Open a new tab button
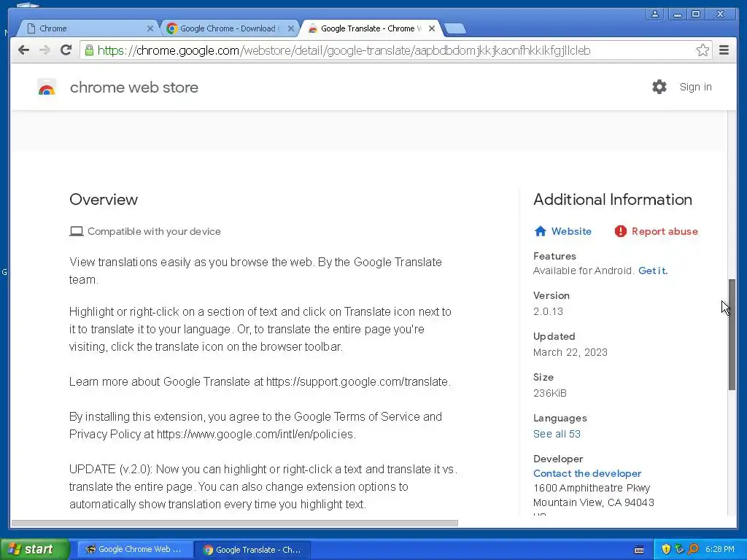The height and width of the screenshot is (560, 747). 455,28
